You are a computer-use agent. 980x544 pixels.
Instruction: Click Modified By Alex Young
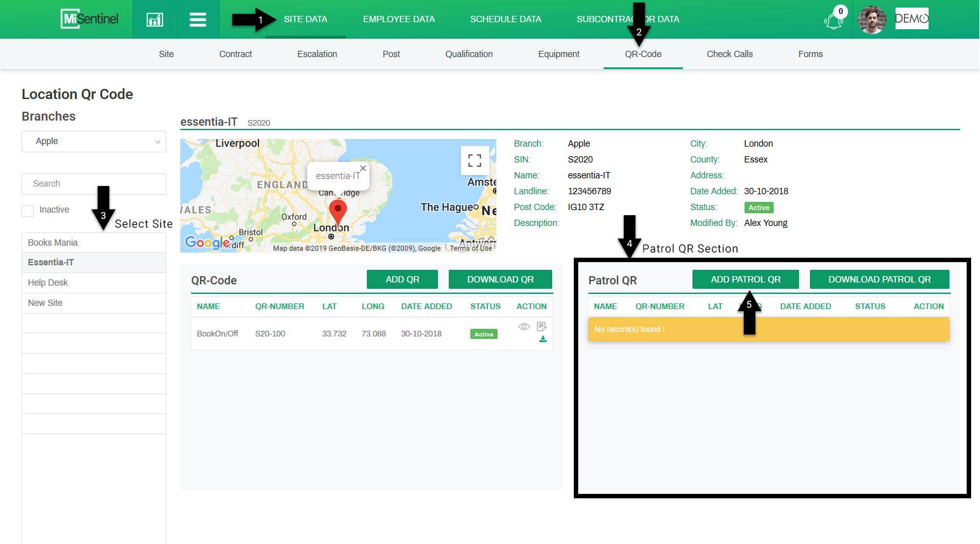tap(765, 223)
